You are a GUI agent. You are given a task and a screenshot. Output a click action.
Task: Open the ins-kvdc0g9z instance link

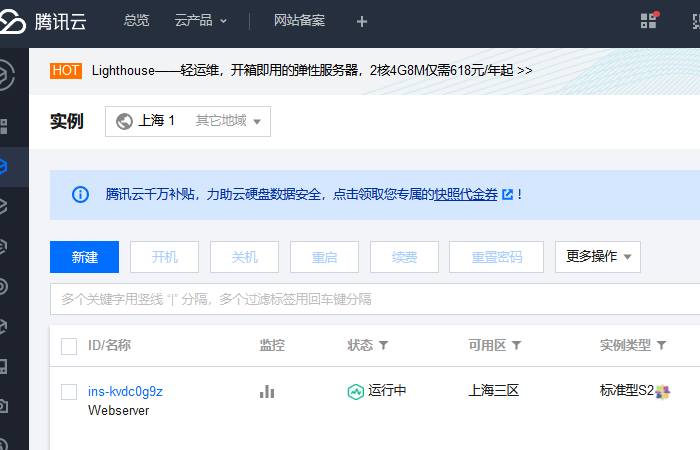[x=125, y=392]
